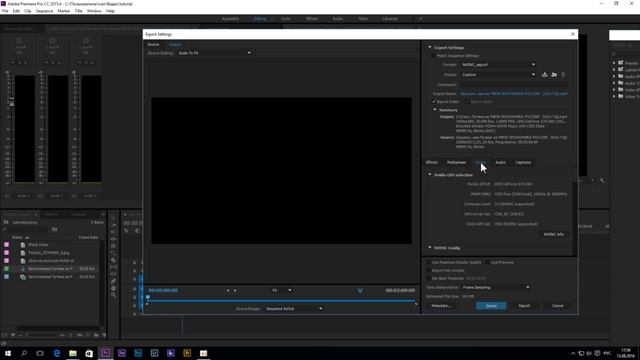Toggle Export Audio checkbox
640x360 pixels.
point(467,102)
